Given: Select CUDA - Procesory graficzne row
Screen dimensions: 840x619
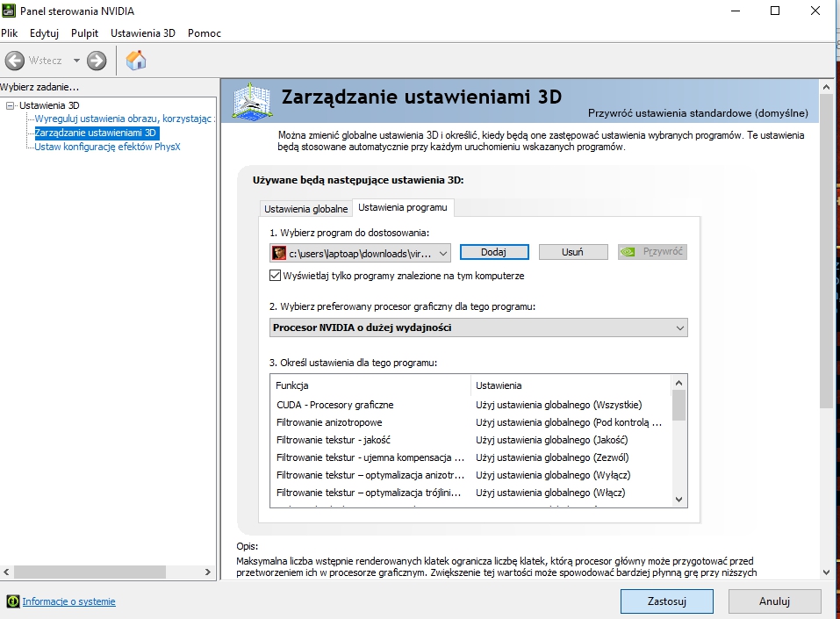Looking at the screenshot, I should tap(470, 405).
